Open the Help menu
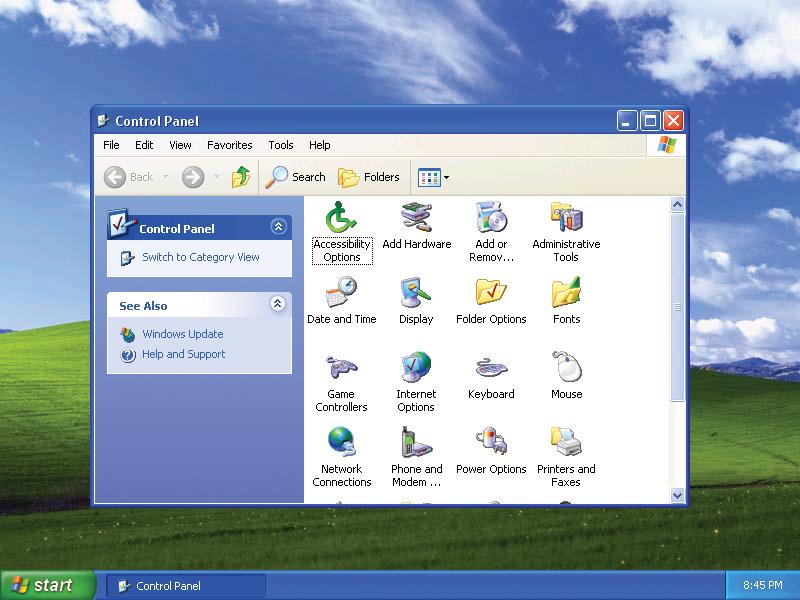This screenshot has height=600, width=800. pyautogui.click(x=319, y=145)
